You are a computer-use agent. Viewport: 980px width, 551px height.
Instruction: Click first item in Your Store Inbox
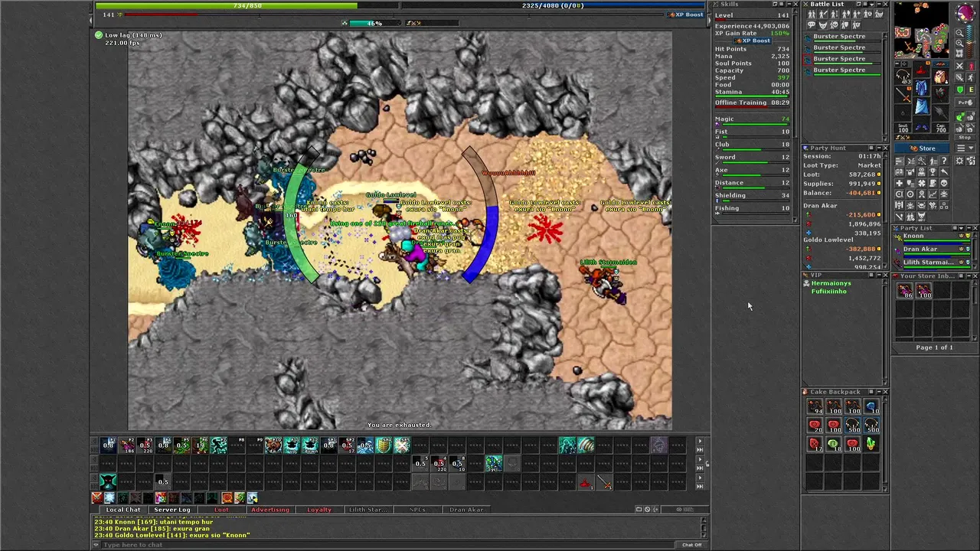tap(905, 290)
